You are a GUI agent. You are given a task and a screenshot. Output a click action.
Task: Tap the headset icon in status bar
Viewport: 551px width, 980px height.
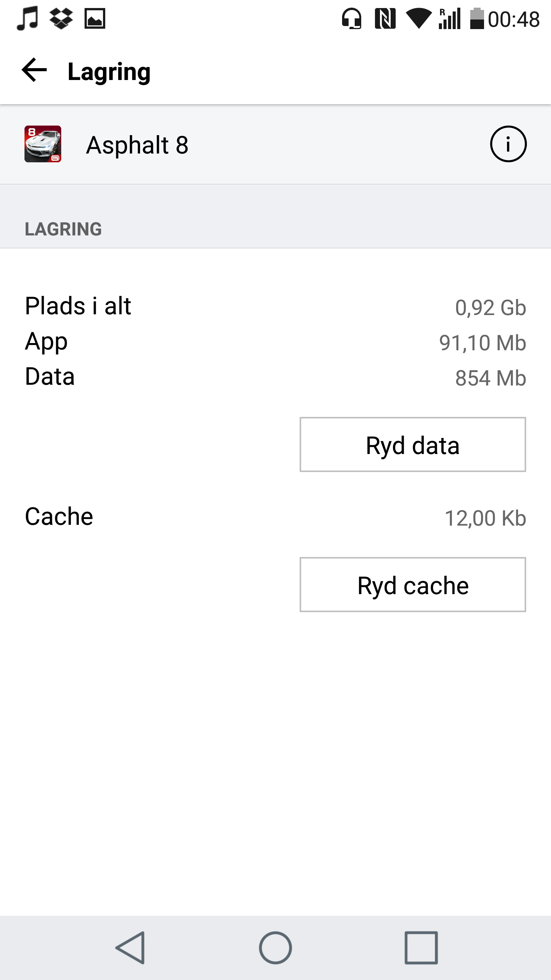point(352,18)
